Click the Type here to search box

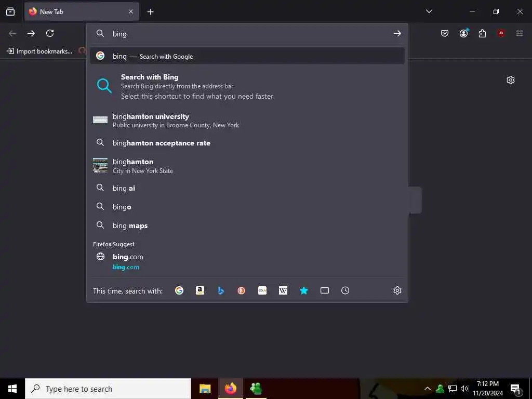(x=108, y=389)
